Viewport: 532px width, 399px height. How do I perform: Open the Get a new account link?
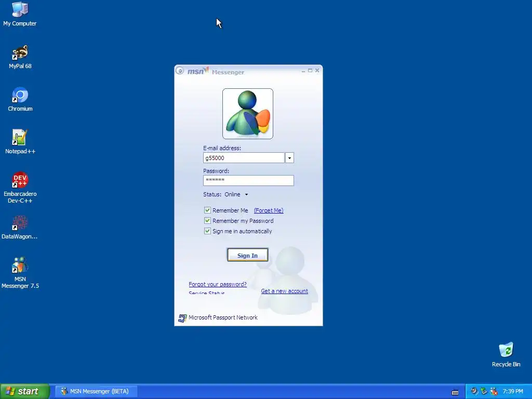284,291
